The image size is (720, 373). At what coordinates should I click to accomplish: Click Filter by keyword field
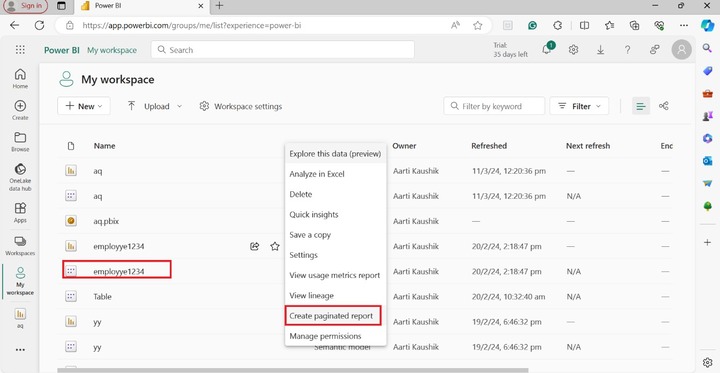[x=494, y=106]
